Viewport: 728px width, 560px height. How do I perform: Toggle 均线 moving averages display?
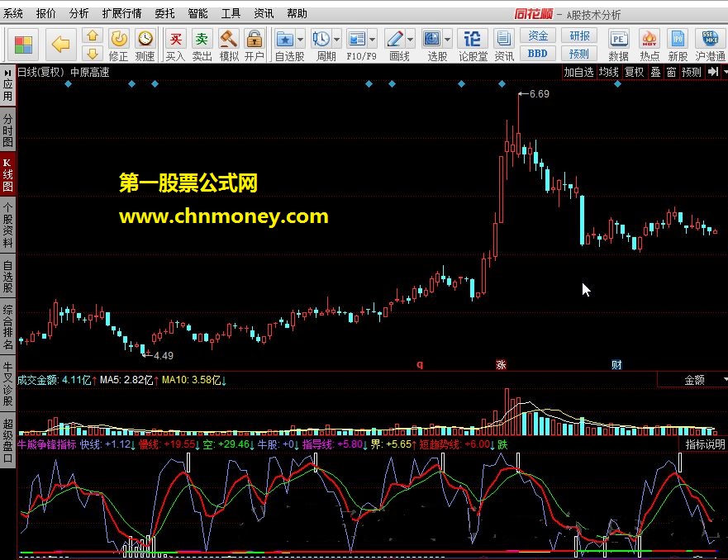[609, 72]
